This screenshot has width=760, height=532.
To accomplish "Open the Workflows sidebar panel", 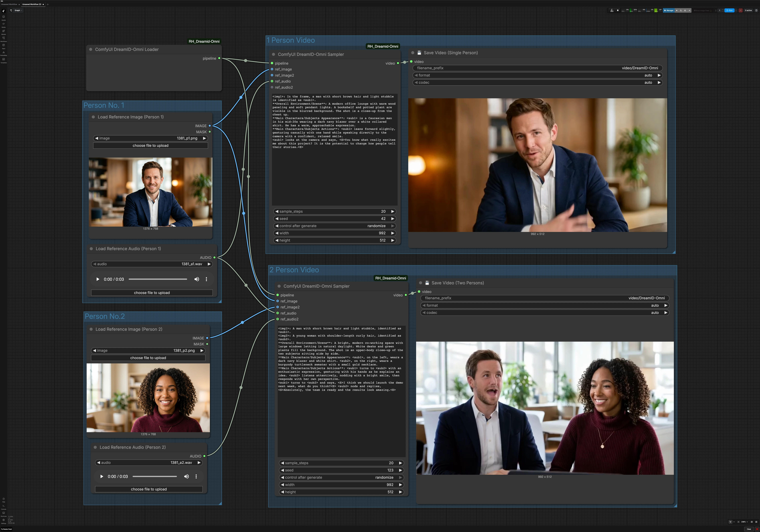I will 4,39.
